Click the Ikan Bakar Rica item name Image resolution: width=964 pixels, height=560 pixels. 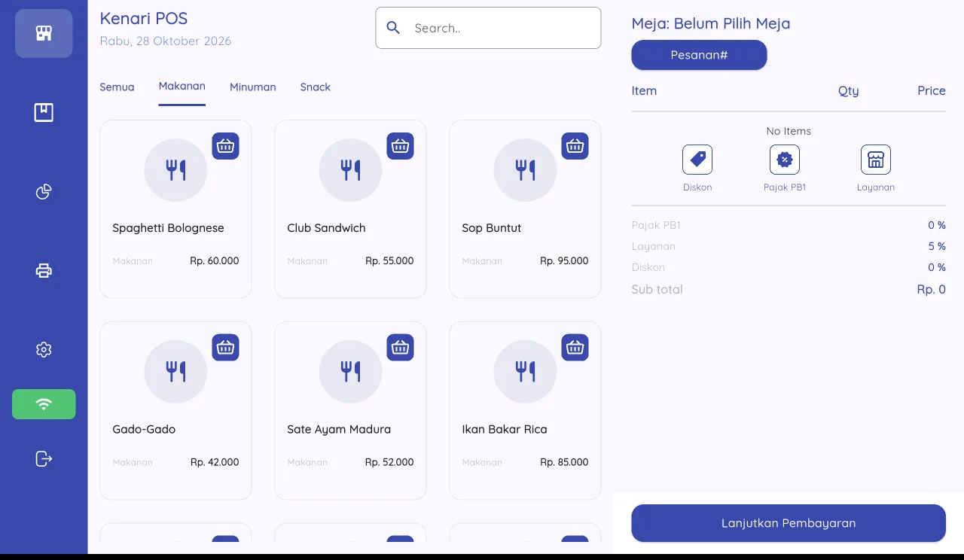pyautogui.click(x=505, y=430)
